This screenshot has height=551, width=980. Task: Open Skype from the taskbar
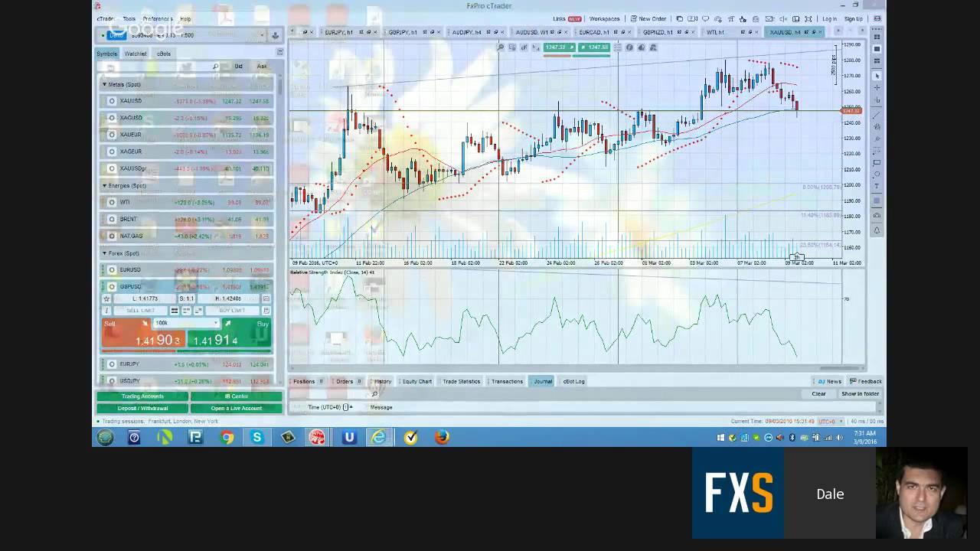[x=257, y=437]
